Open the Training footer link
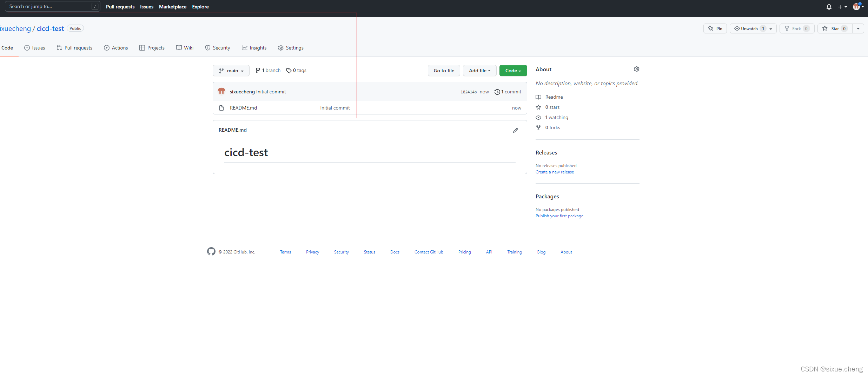The image size is (868, 376). [515, 252]
